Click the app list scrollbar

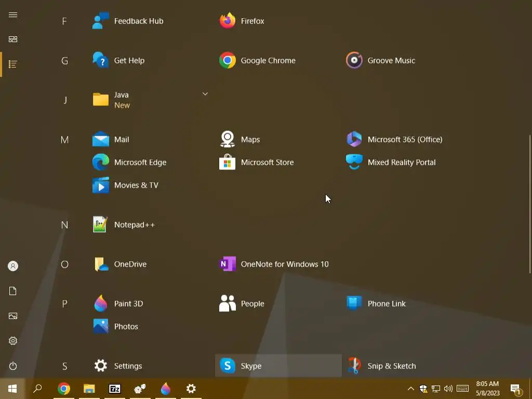click(x=530, y=204)
